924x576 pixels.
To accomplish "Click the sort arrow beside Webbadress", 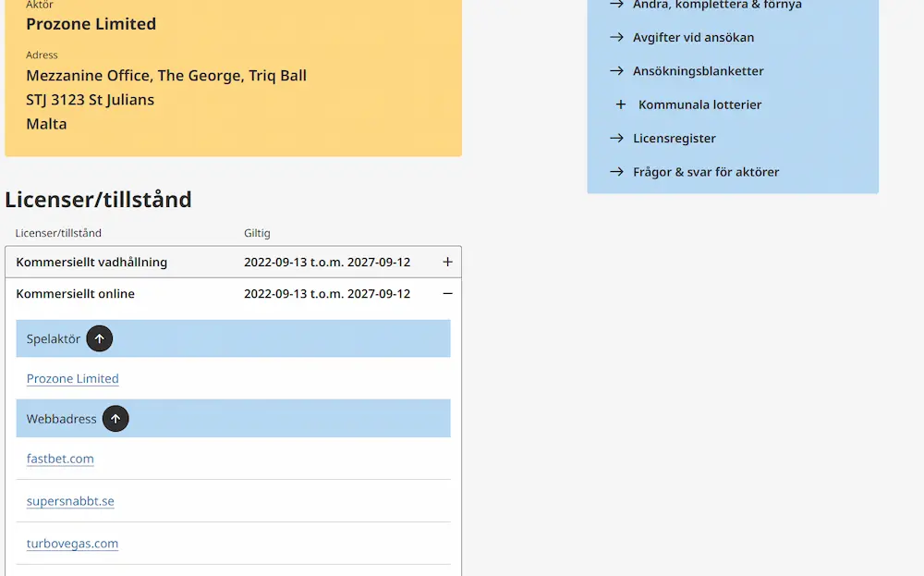I will point(115,419).
